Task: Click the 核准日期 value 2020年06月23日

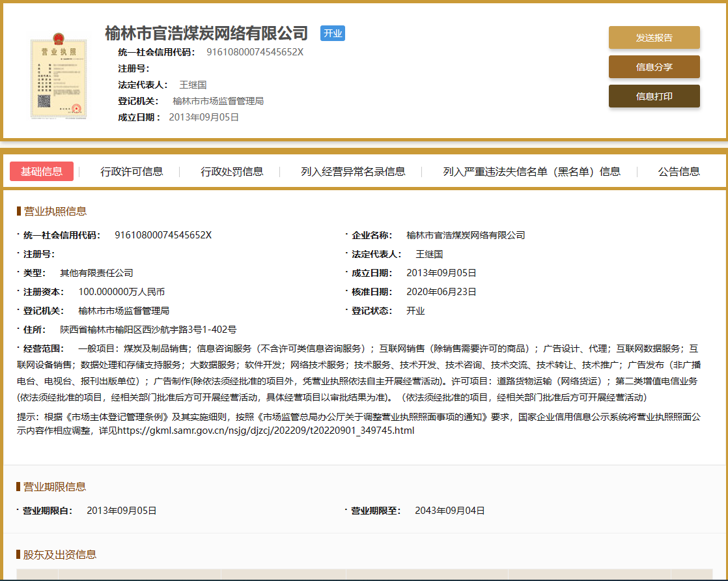Action: 441,292
